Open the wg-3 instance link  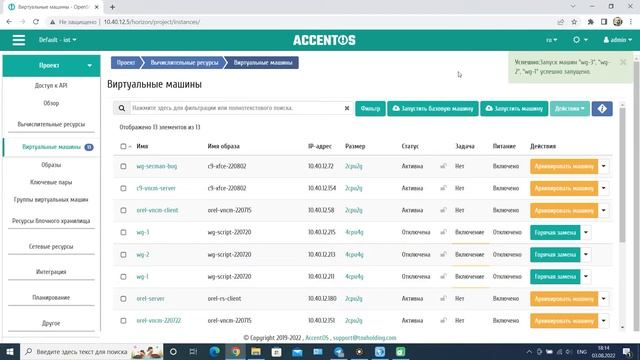tap(143, 232)
